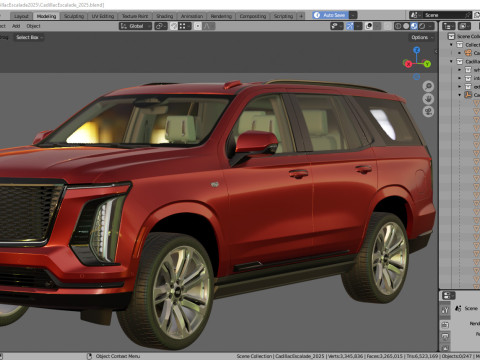Click the zoom magnifier viewport button
Image resolution: width=480 pixels, height=360 pixels.
click(x=428, y=86)
